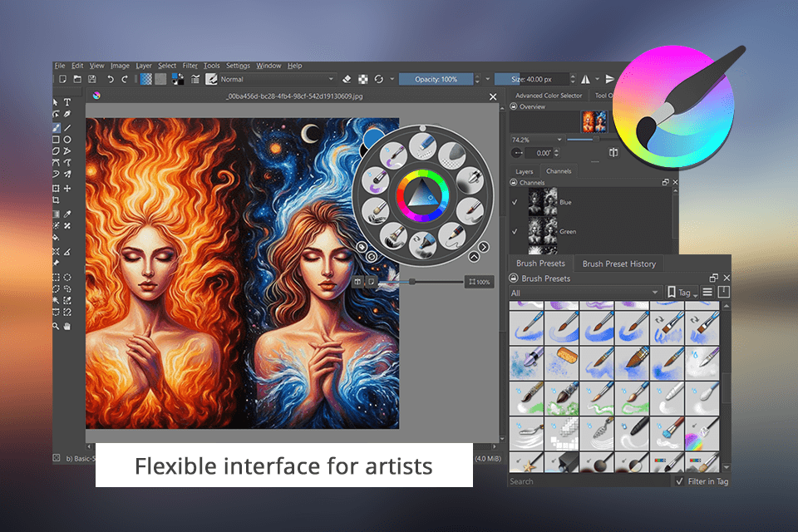798x532 pixels.
Task: Select the Crop tool
Action: (56, 200)
